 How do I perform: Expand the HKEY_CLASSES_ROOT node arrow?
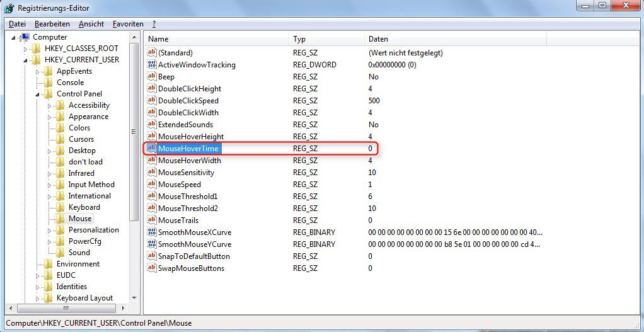26,49
